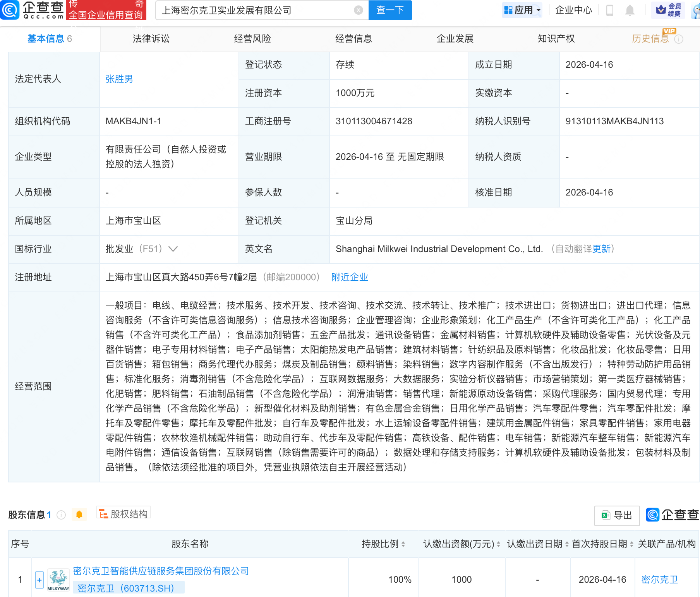This screenshot has height=597, width=700.
Task: Click the bell icon beside 股东信息
Action: 79,514
